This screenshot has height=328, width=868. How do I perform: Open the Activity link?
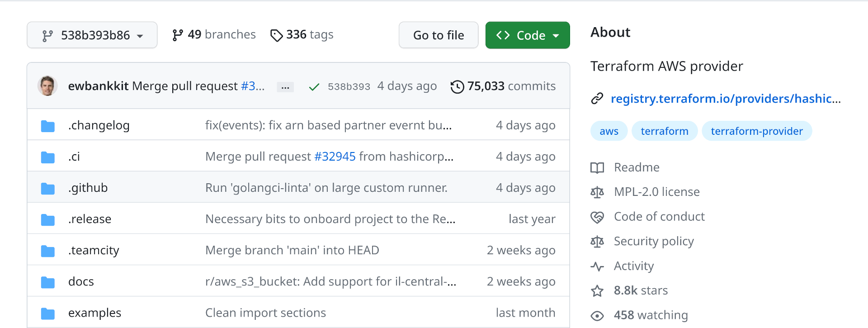[x=634, y=266]
